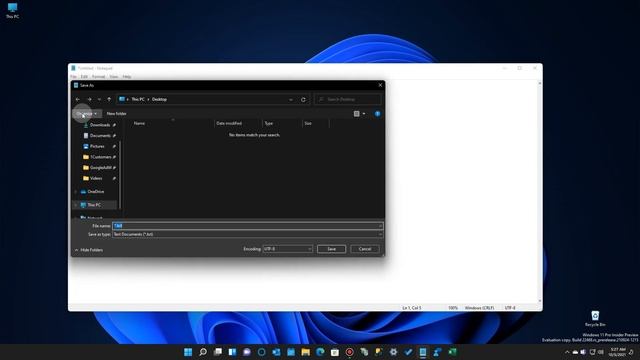Go back using the Save As back arrow
Screen dimensions: 640x360
coord(78,99)
